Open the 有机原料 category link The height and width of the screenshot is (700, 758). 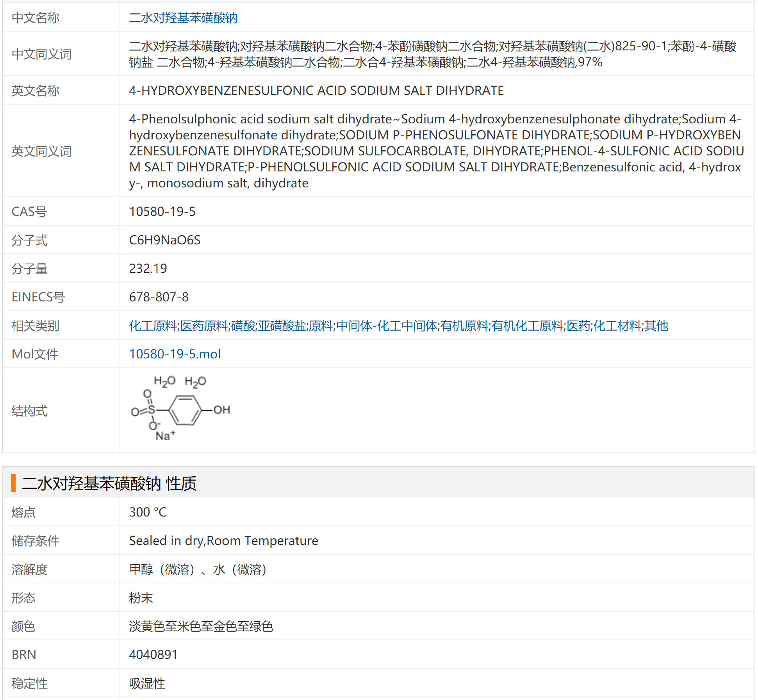point(464,326)
